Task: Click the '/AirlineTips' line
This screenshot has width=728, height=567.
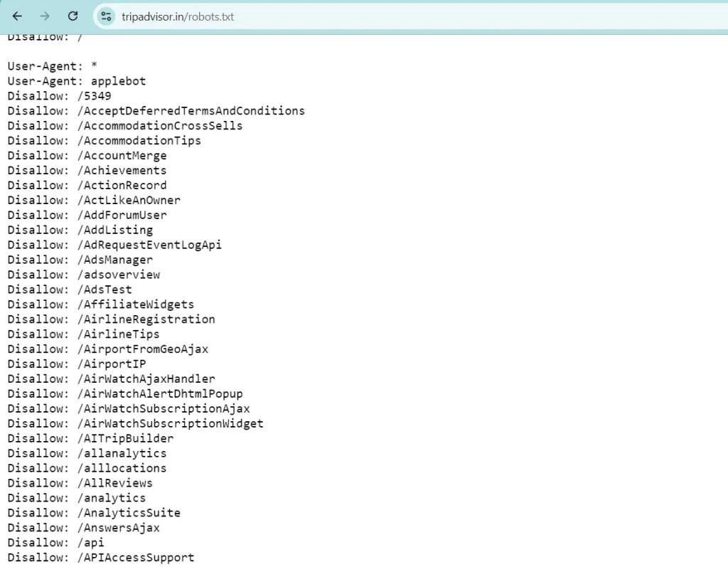Action: [84, 334]
